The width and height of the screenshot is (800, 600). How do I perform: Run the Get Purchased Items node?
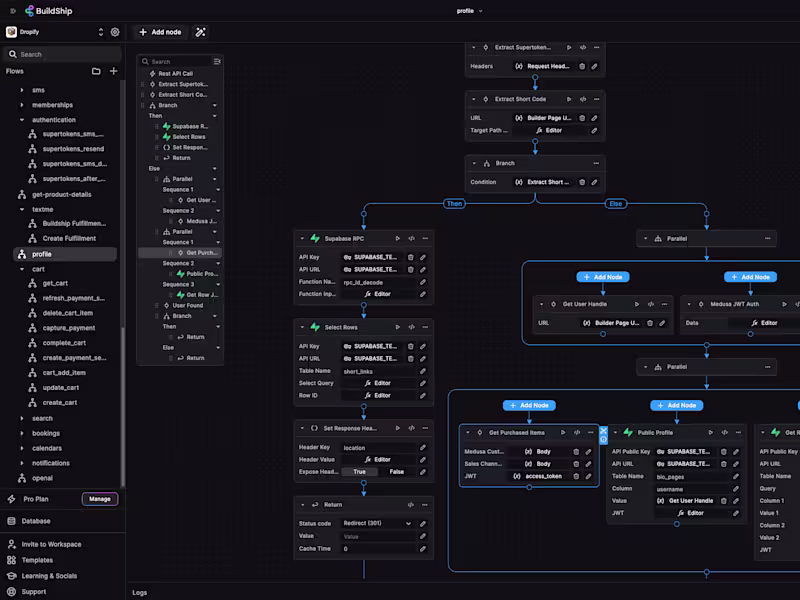tap(563, 433)
